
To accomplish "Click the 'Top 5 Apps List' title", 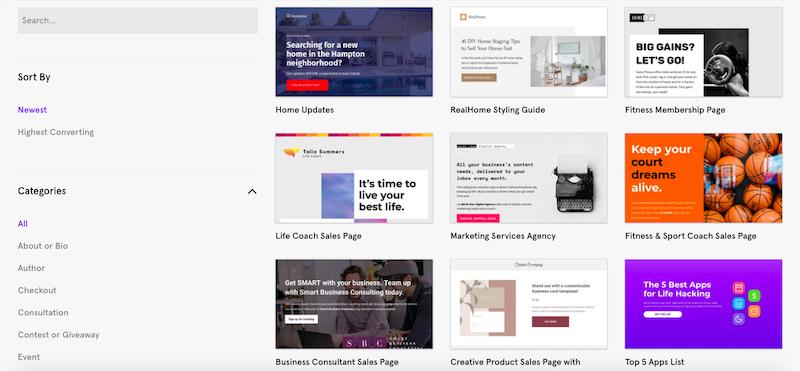I will (655, 362).
